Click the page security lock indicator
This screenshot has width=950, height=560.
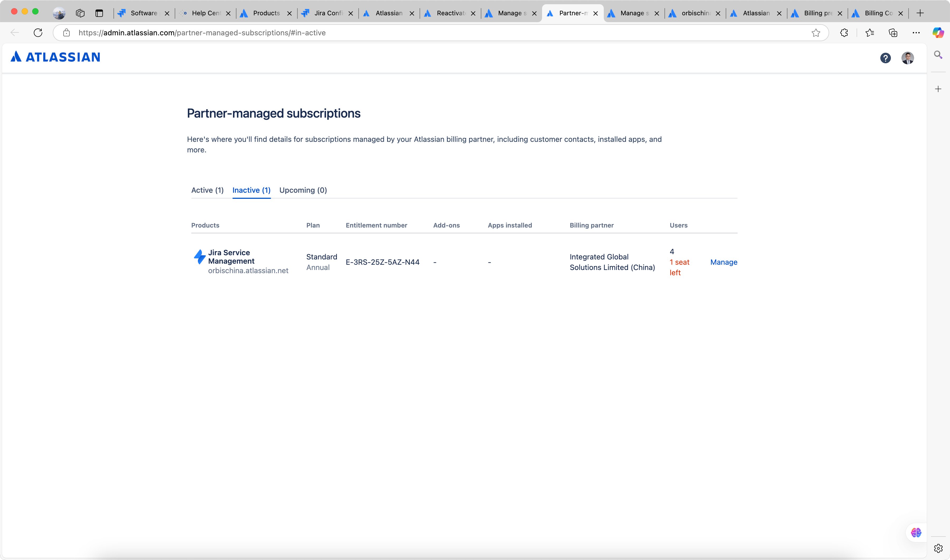(x=66, y=32)
